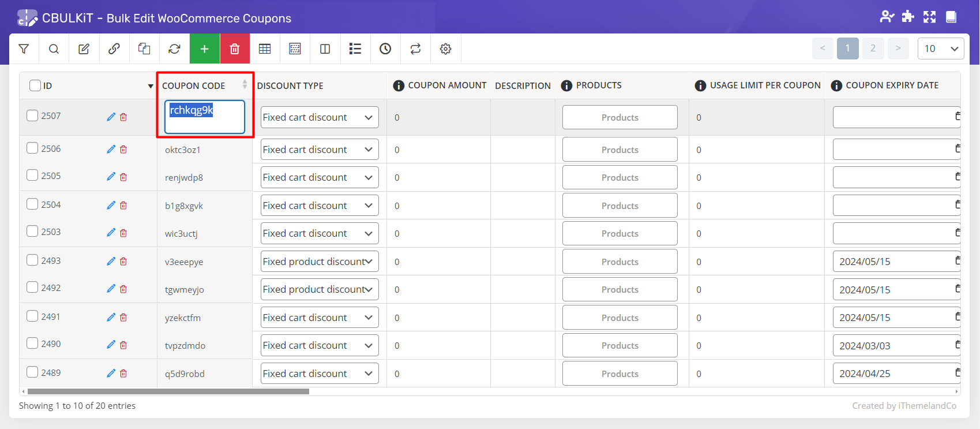
Task: Click the Products button for coupon 2504
Action: (x=619, y=206)
